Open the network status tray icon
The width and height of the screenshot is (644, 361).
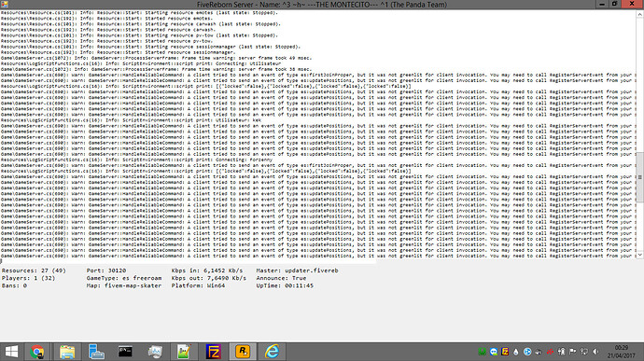pyautogui.click(x=584, y=352)
